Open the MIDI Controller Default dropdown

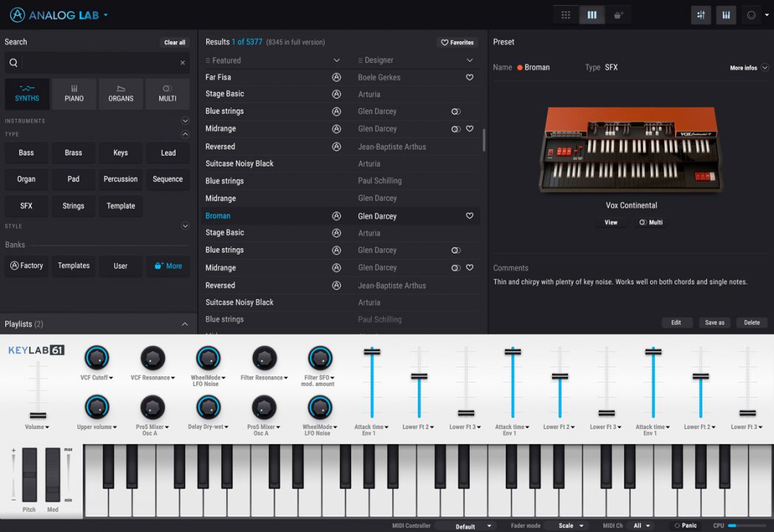tap(465, 526)
